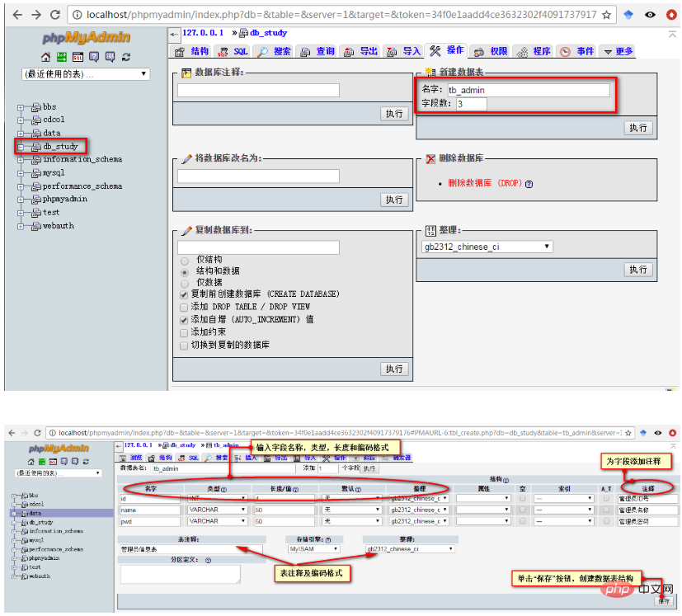Image resolution: width=682 pixels, height=616 pixels.
Task: Click 执行 under the 数据库注释 section
Action: pyautogui.click(x=394, y=114)
